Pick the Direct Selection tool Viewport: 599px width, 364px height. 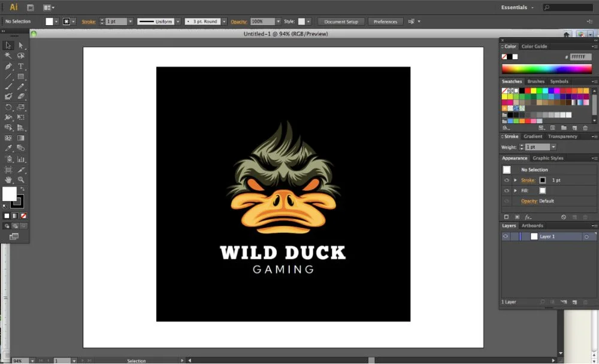[x=21, y=45]
